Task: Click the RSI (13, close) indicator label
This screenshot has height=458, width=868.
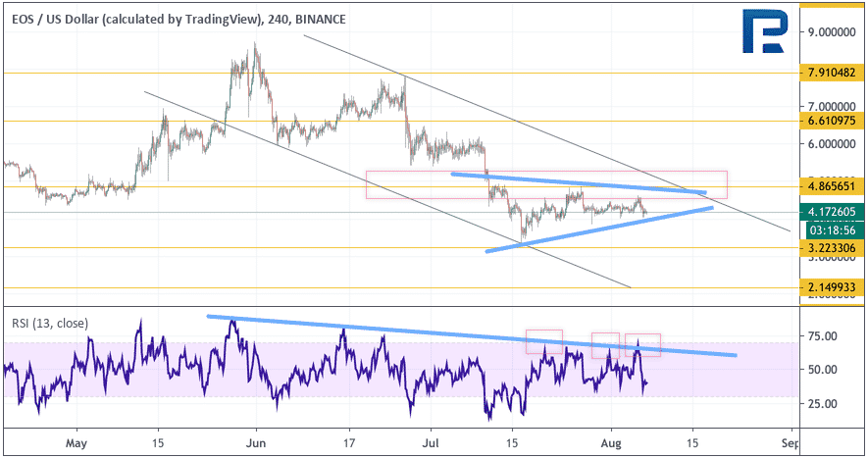Action: point(50,323)
